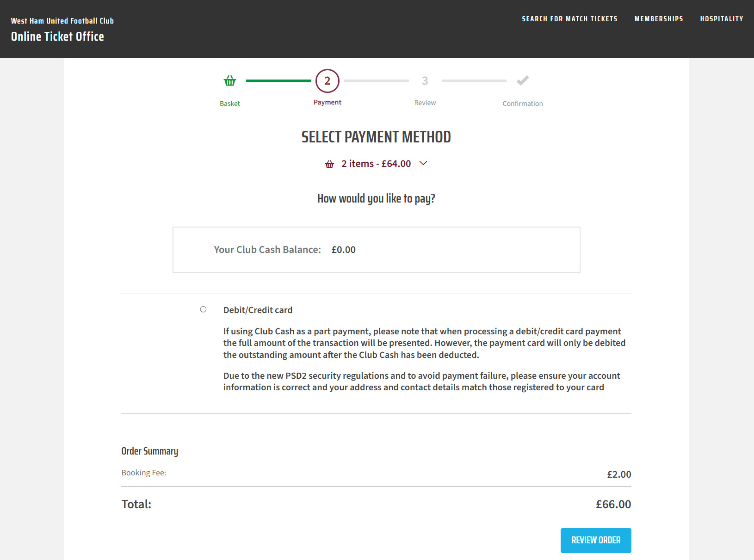Click the Basket step label
The image size is (754, 560).
(x=230, y=104)
